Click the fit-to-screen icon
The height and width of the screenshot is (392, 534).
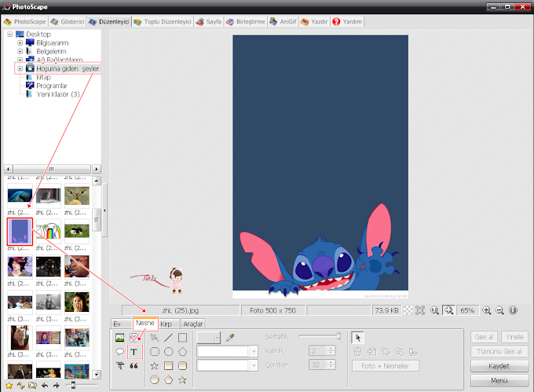[x=420, y=310]
